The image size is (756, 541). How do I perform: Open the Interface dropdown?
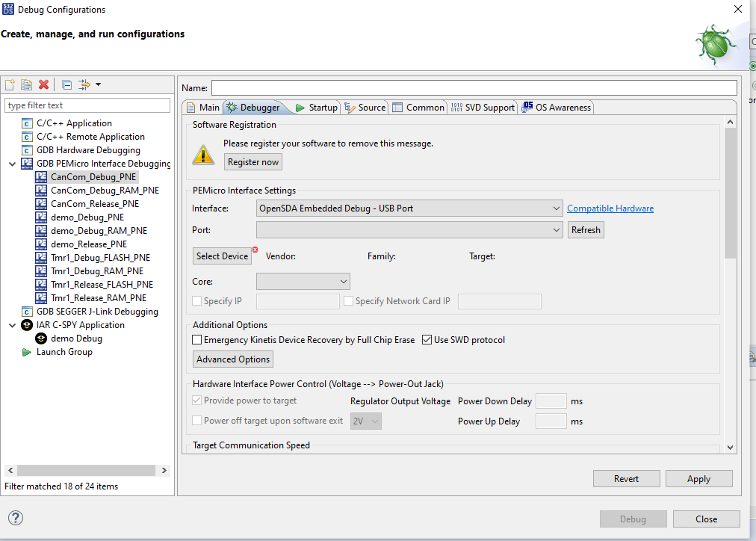pos(556,208)
